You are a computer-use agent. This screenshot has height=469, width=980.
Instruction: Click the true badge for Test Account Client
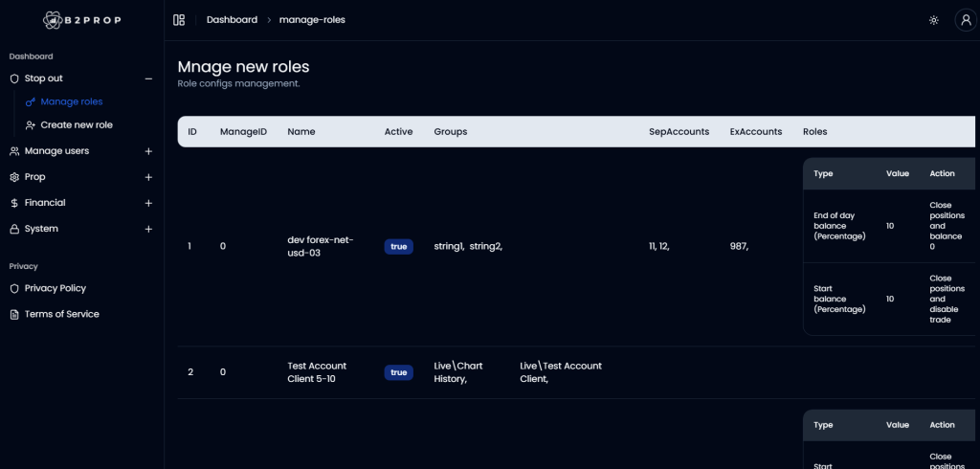tap(398, 372)
